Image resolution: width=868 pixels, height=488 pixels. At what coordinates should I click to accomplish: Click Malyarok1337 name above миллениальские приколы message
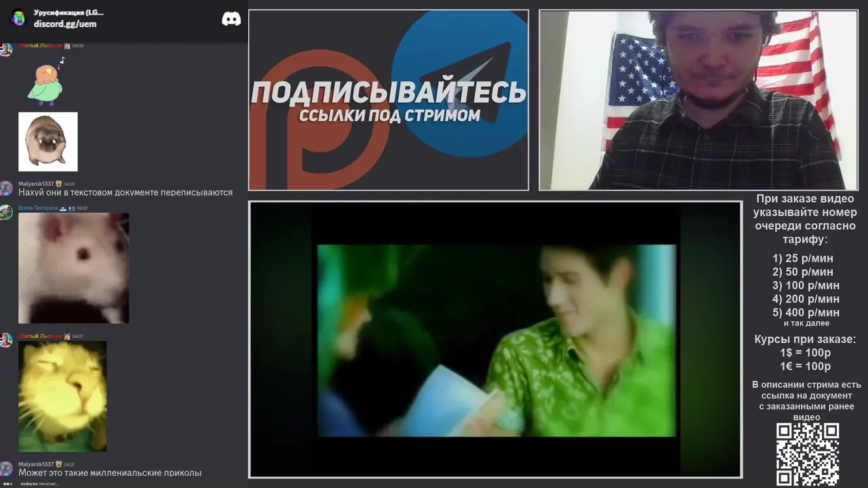[x=36, y=464]
